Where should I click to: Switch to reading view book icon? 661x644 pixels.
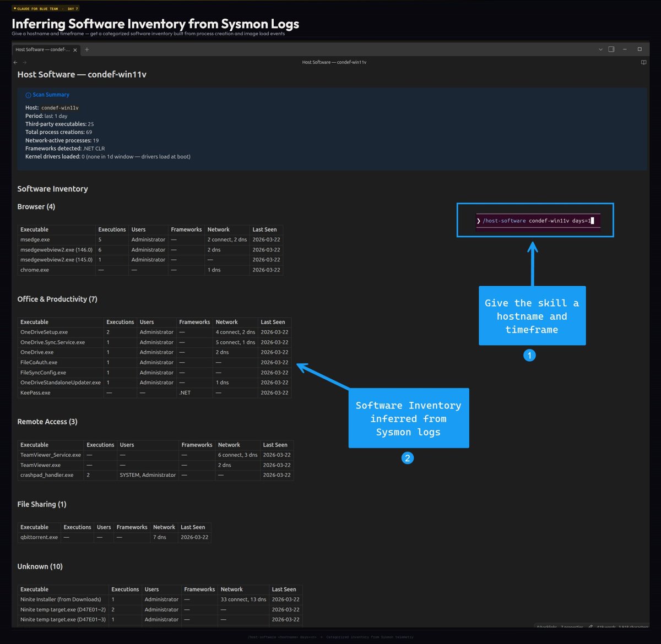[x=643, y=62]
